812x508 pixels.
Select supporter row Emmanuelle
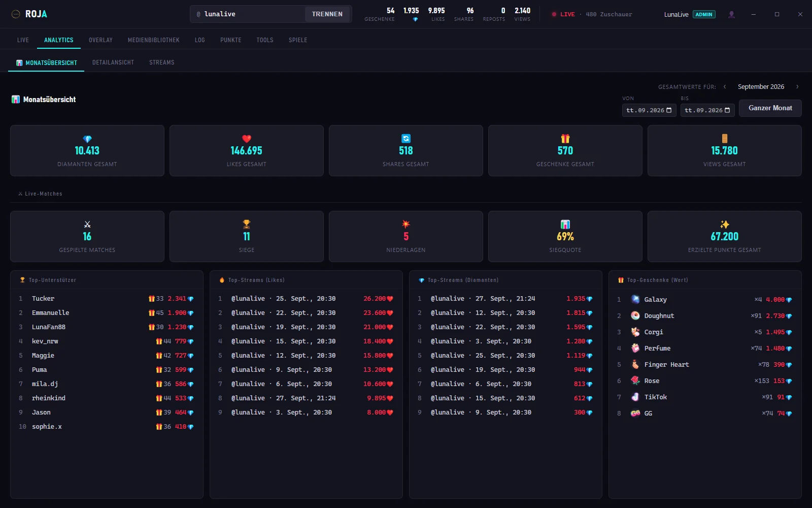(x=107, y=313)
